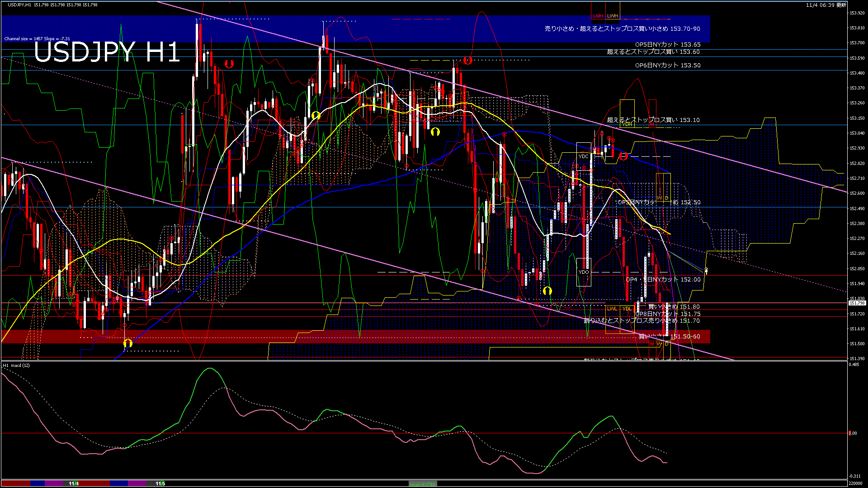This screenshot has width=868, height=488.
Task: Select the NYカット 152.50 label
Action: pos(659,202)
